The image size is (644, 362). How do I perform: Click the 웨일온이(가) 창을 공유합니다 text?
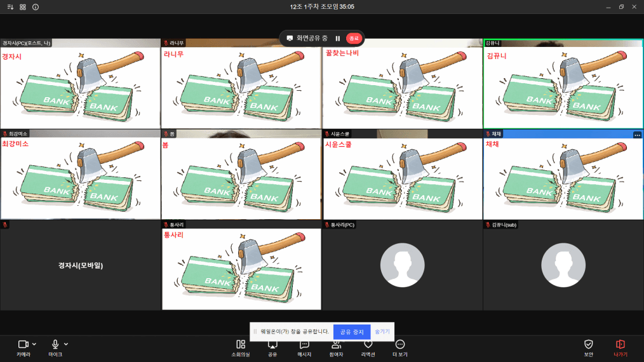coord(295,332)
